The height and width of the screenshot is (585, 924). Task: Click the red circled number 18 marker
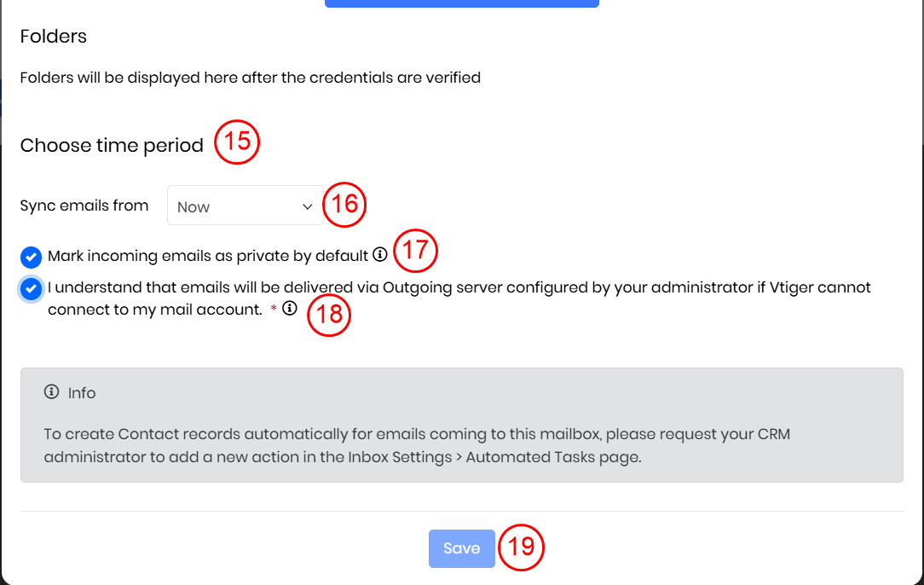click(329, 315)
